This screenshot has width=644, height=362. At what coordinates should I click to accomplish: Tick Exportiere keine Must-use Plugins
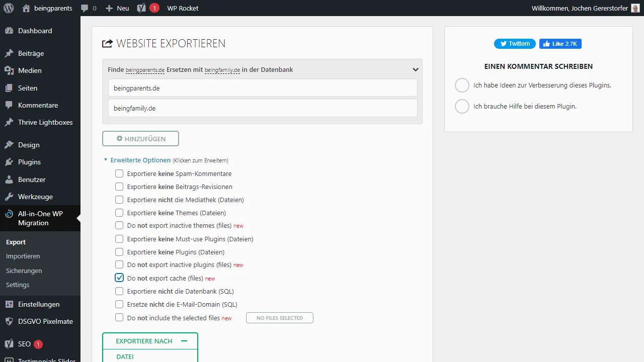pos(119,239)
